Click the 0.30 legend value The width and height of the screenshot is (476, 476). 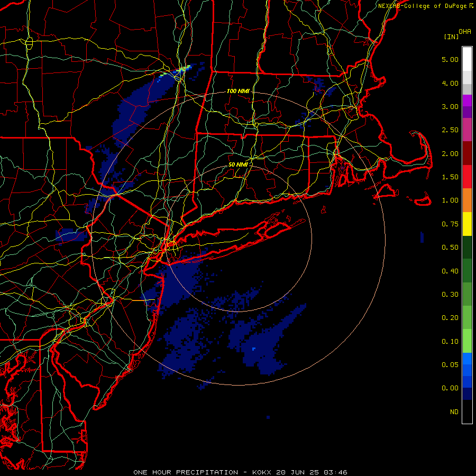pos(450,295)
